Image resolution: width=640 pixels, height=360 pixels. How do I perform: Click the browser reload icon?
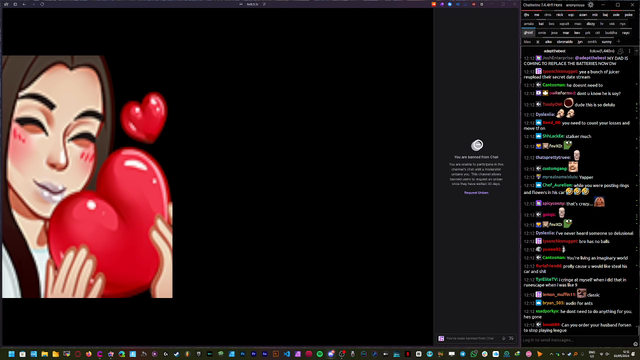pos(42,4)
